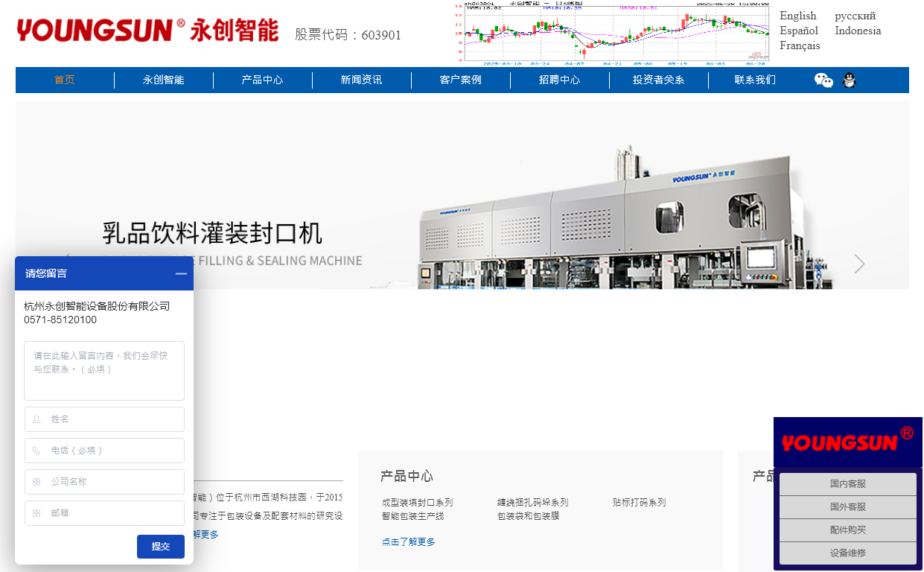
Task: Click the WeChat icon in navigation bar
Action: point(823,80)
